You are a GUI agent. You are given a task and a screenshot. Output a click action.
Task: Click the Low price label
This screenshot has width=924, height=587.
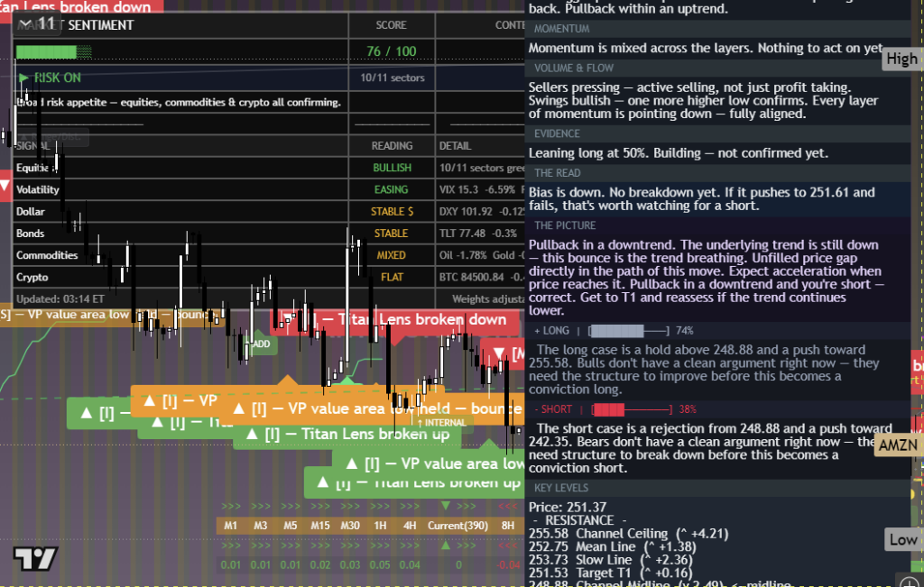click(902, 540)
